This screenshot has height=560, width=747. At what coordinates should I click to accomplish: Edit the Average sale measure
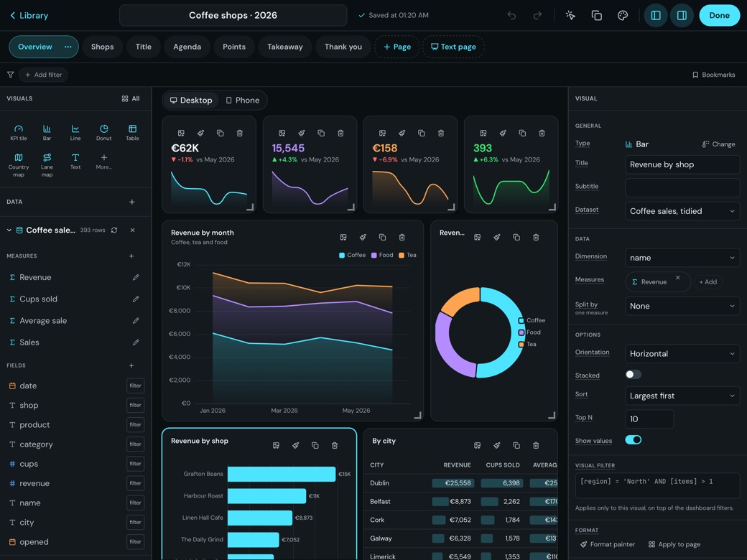pos(136,320)
